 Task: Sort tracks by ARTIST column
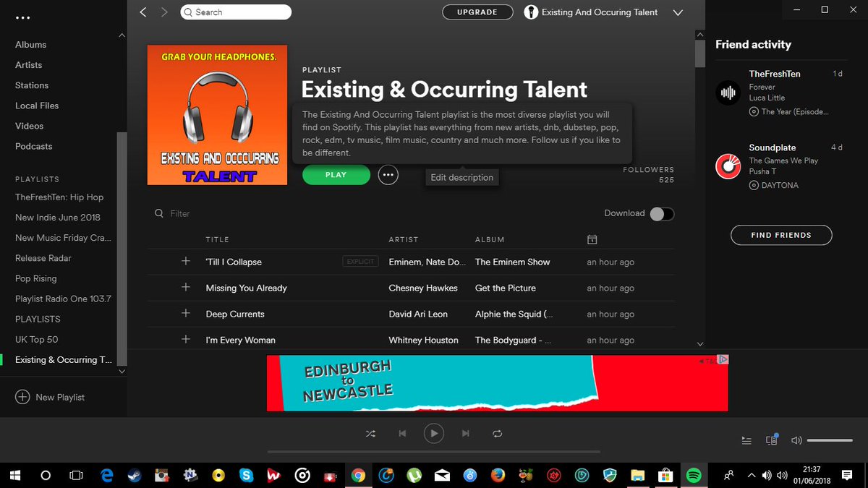[x=404, y=239]
